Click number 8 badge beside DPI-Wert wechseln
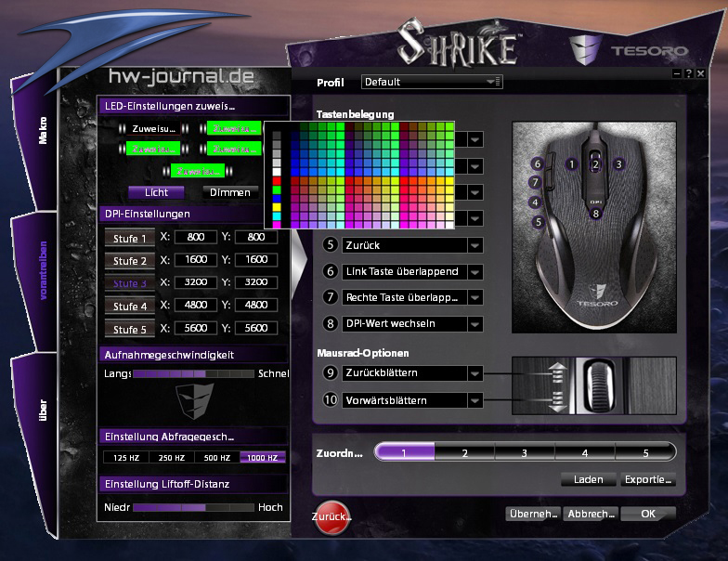 point(331,323)
